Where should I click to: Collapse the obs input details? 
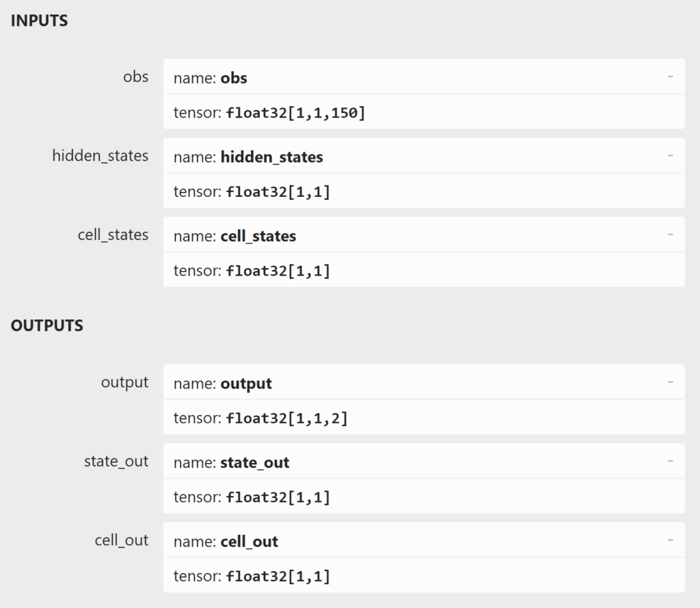point(671,77)
